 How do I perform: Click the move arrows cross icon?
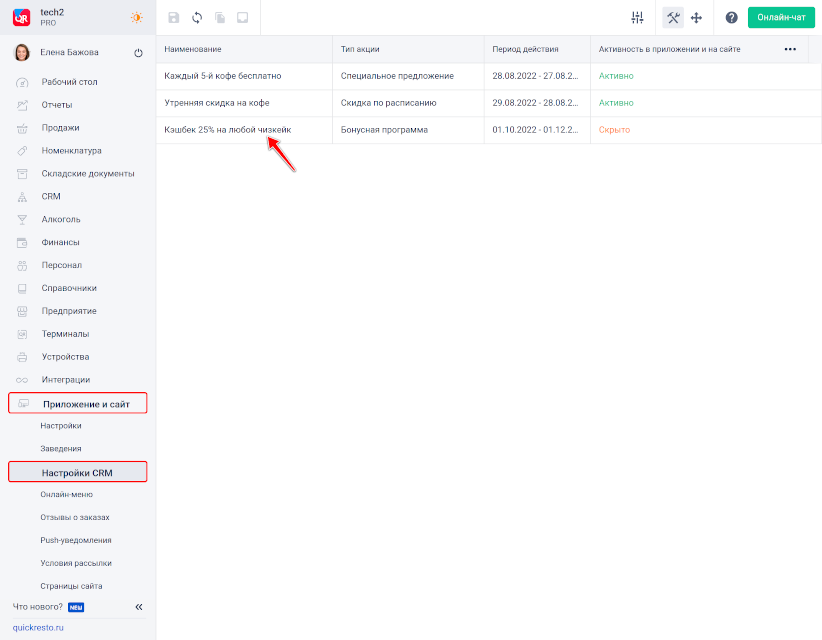[x=696, y=18]
